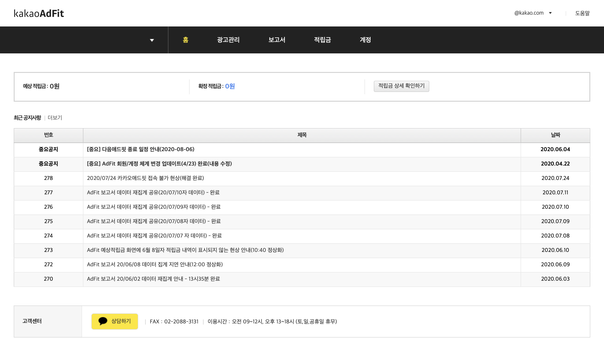604x364 pixels.
Task: Open the 보고서 menu
Action: [276, 40]
